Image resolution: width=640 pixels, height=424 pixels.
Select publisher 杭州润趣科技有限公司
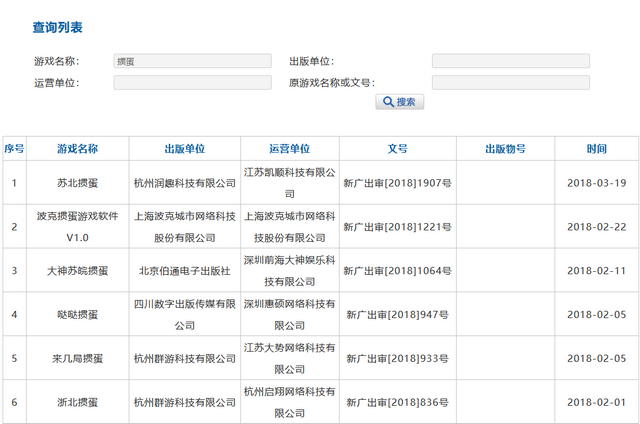click(185, 183)
